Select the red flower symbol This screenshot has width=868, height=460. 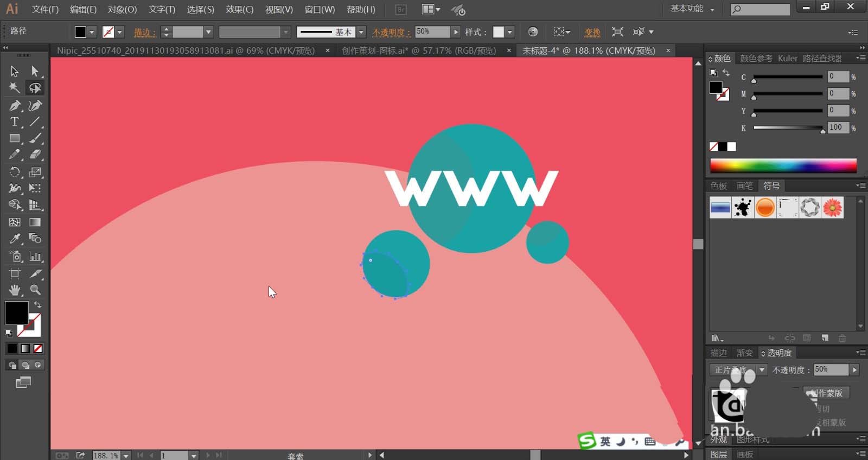(832, 207)
